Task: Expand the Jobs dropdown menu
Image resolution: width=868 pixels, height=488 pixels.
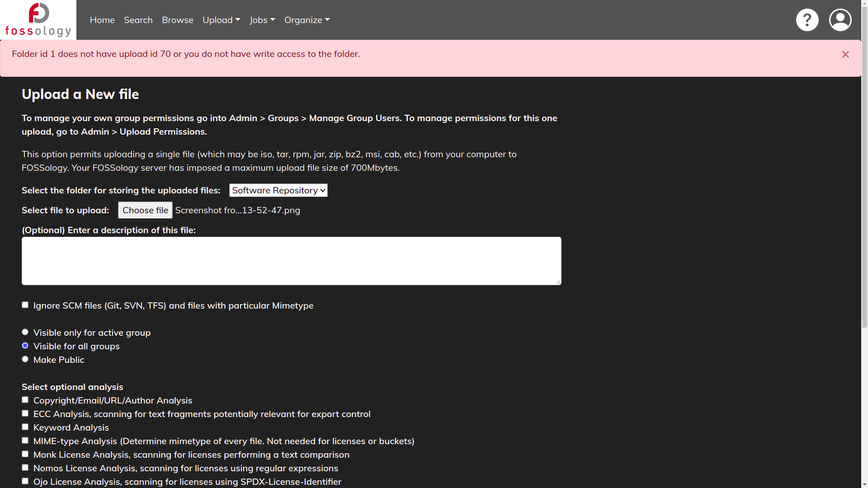Action: [262, 20]
